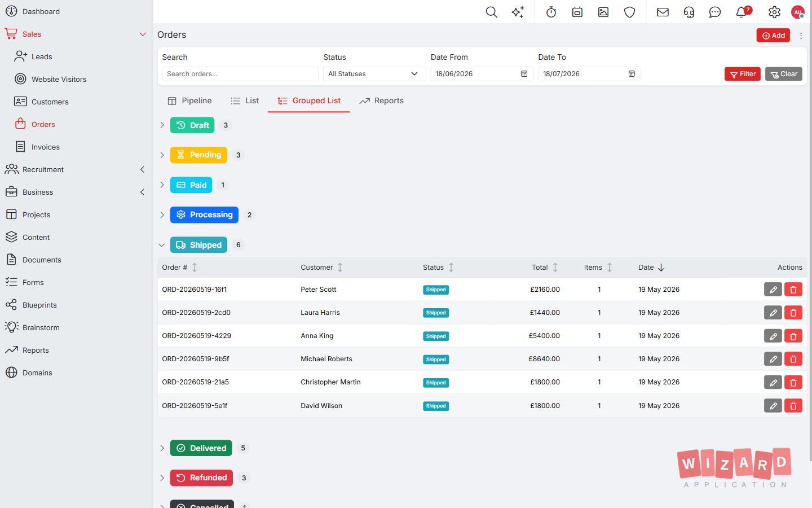Image resolution: width=812 pixels, height=508 pixels.
Task: Sort table by Customer column
Action: (322, 268)
